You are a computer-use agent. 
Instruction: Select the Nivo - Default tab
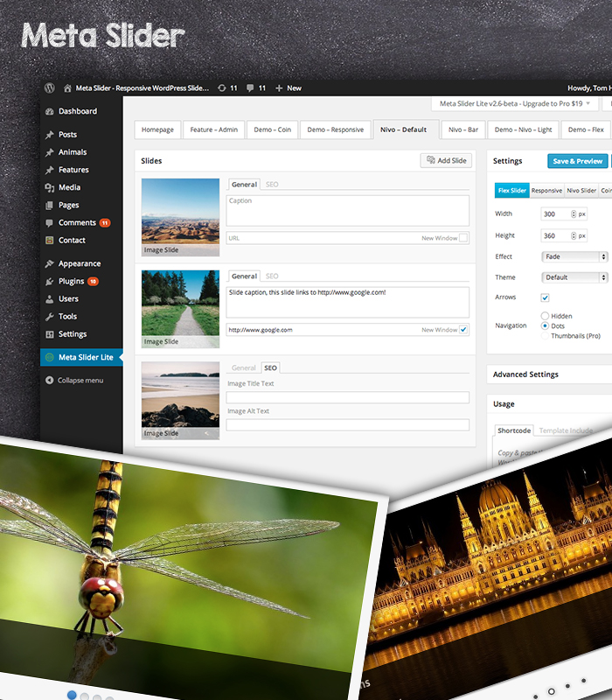click(x=404, y=129)
